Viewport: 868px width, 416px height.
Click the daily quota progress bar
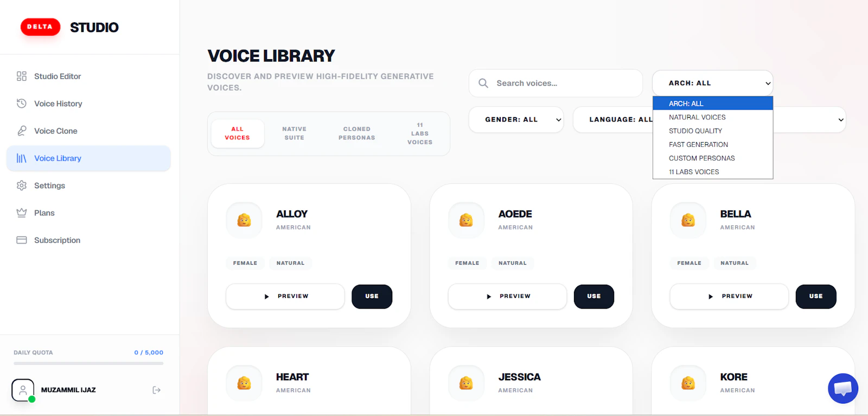(88, 363)
